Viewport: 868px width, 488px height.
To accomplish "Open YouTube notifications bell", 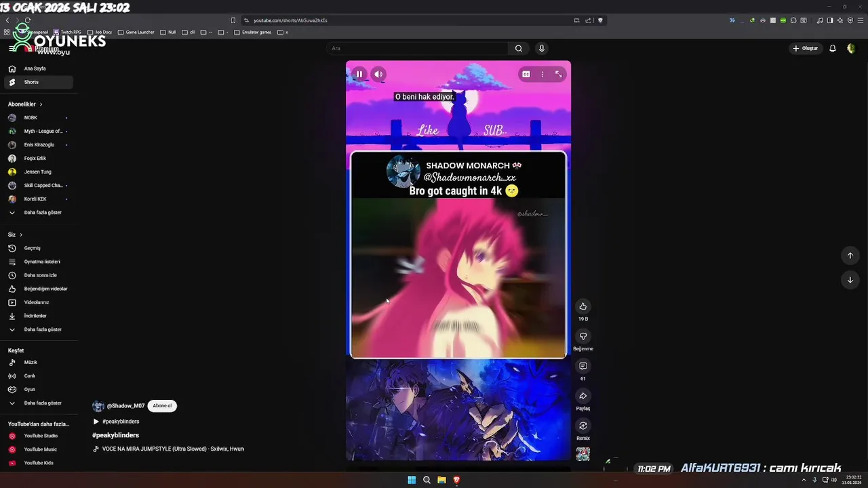I will tap(833, 48).
